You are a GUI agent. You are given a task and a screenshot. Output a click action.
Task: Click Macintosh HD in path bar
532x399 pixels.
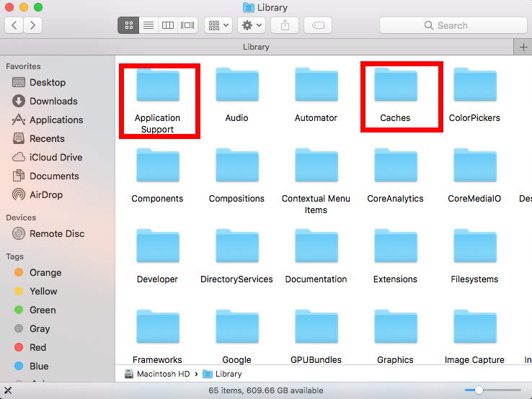(164, 374)
